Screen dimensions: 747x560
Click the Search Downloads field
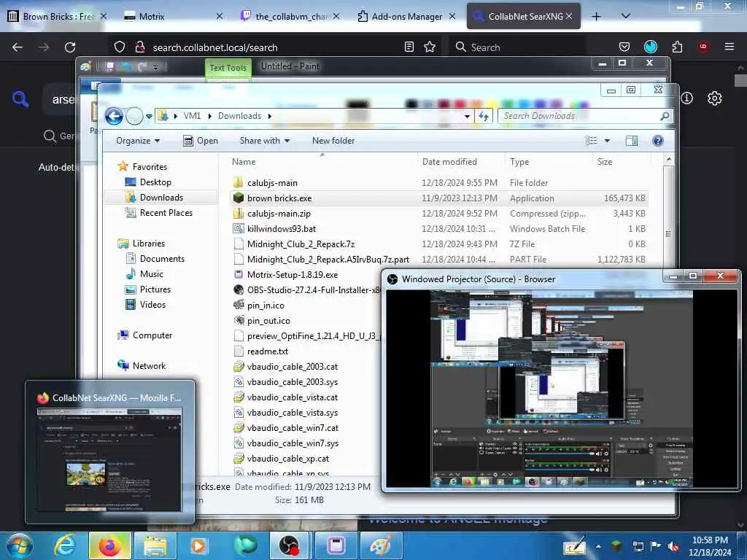[x=585, y=116]
